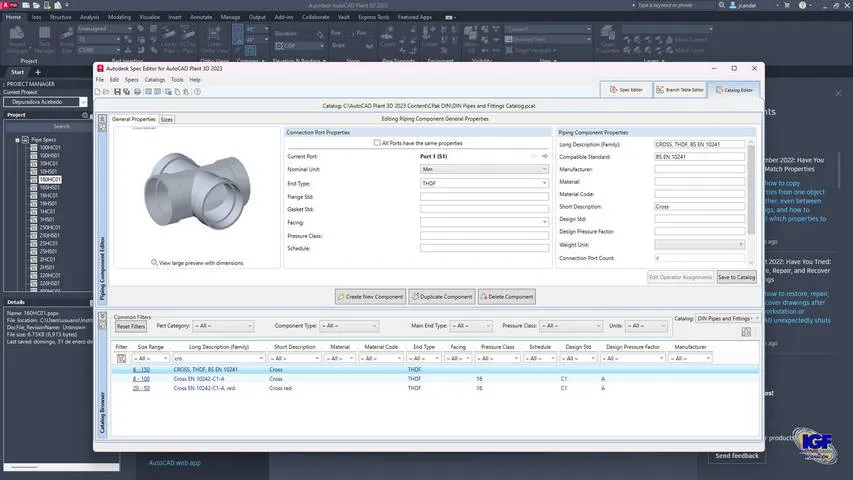This screenshot has height=480, width=853.
Task: Click the Autodesk Spec Editor window app icon
Action: [100, 69]
